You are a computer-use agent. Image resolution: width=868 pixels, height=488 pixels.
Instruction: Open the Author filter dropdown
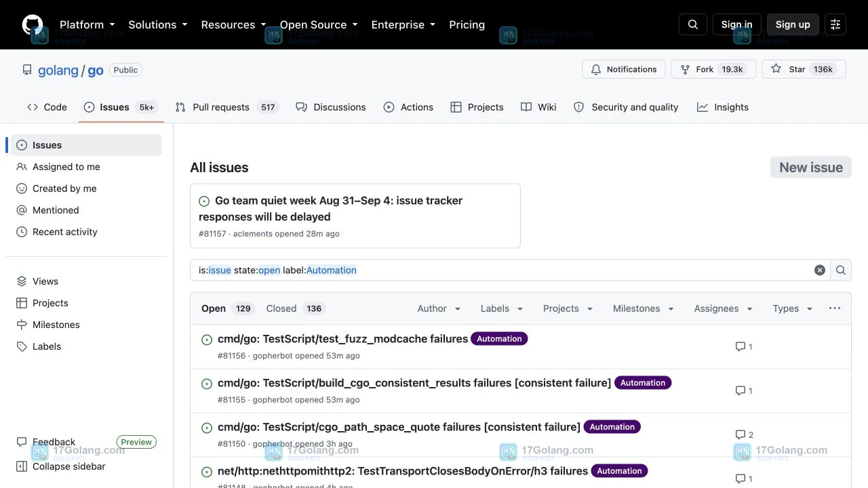click(439, 308)
